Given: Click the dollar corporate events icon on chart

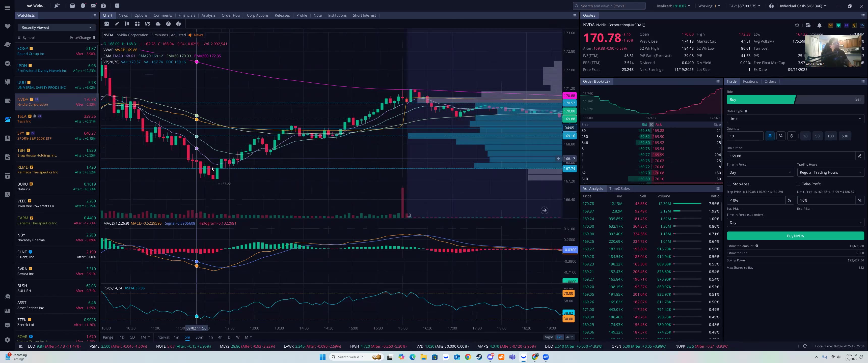Looking at the screenshot, I should tap(169, 24).
